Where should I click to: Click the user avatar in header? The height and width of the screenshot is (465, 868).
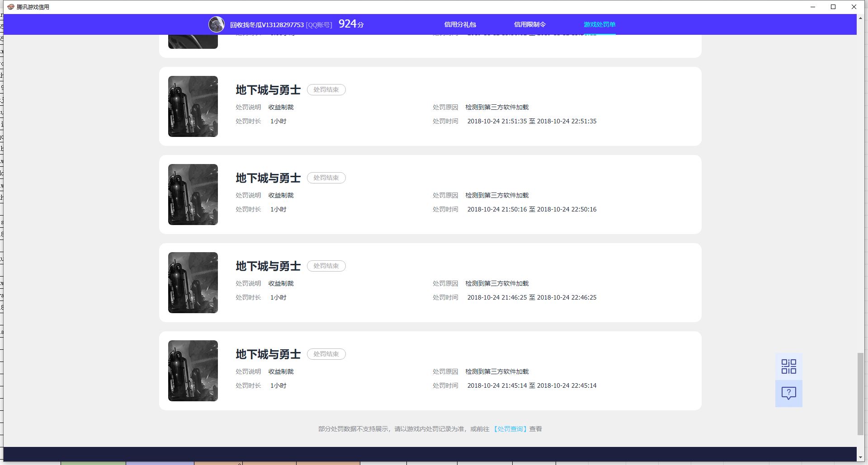tap(216, 24)
